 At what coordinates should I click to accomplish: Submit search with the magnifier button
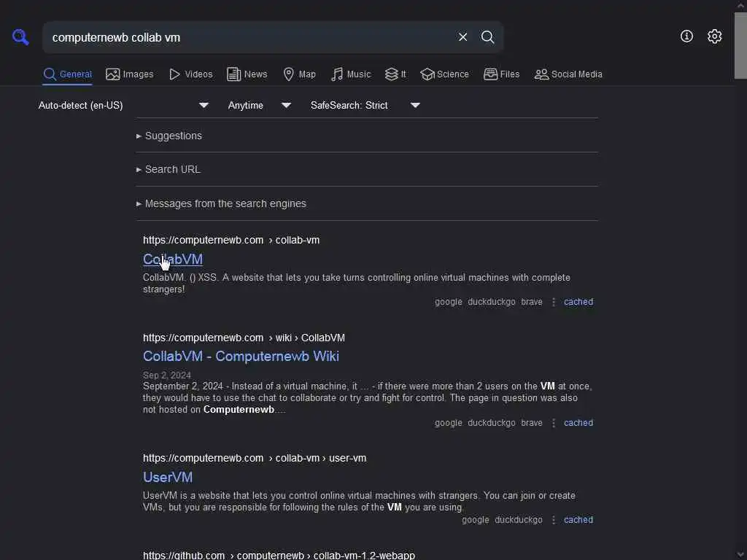(487, 37)
